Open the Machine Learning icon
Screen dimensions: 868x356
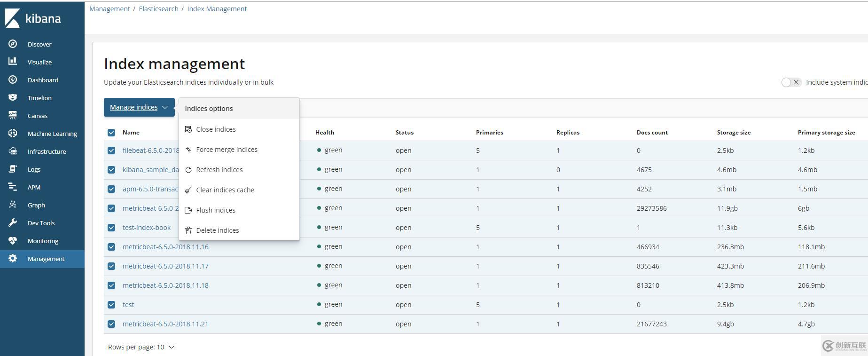(x=13, y=133)
